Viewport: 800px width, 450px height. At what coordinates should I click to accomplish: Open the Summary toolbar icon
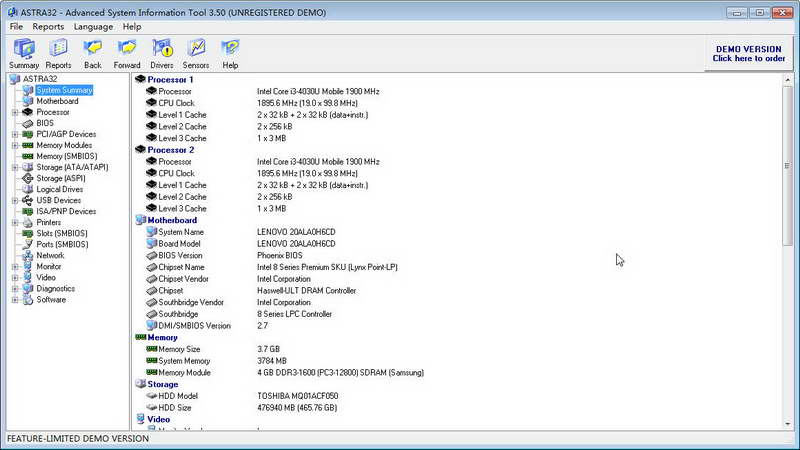(x=24, y=49)
